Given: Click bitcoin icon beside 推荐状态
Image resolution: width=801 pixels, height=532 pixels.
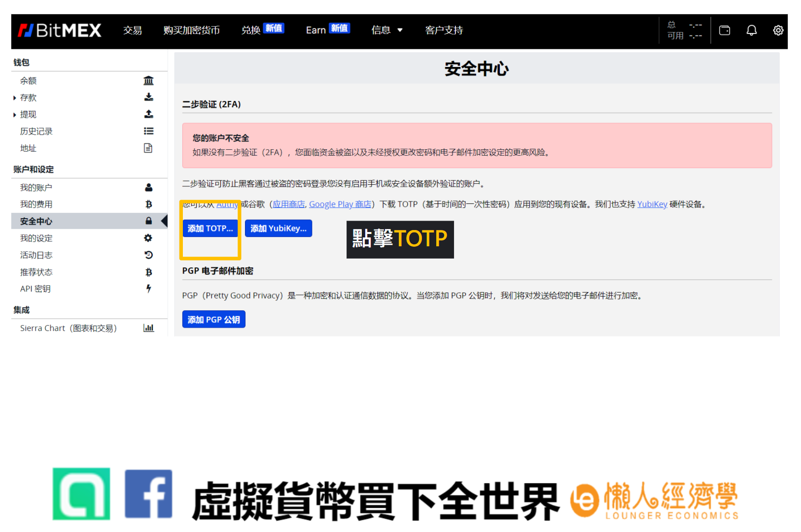Looking at the screenshot, I should tap(148, 272).
